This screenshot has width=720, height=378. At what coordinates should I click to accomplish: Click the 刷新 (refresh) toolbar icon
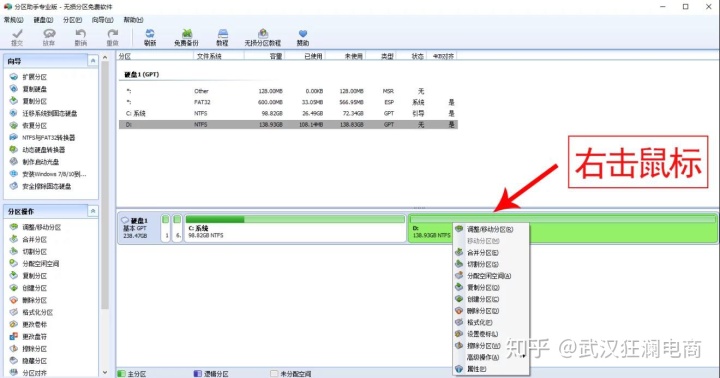pos(150,37)
